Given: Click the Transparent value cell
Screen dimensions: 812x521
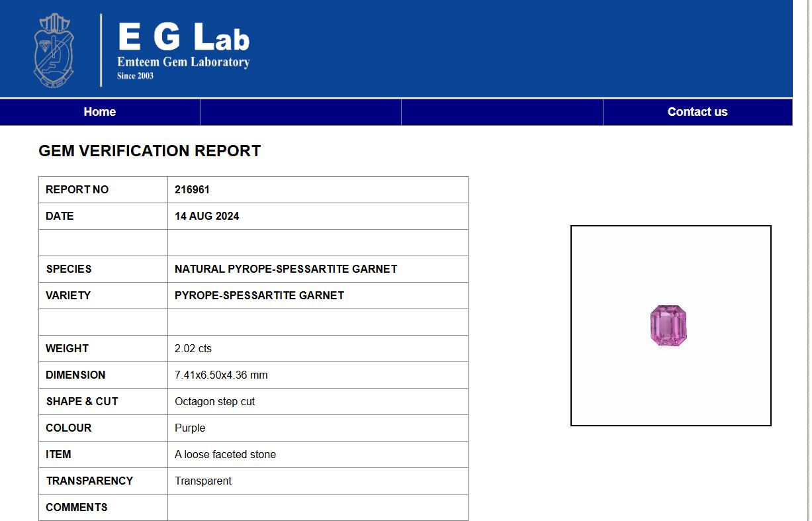Looking at the screenshot, I should 203,481.
